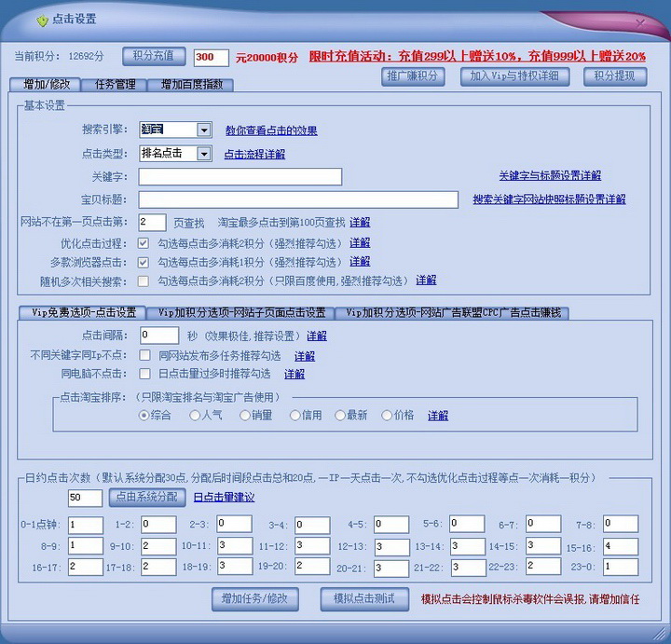Viewport: 671px width, 644px height.
Task: Switch to the 增加/修改 tab
Action: click(x=46, y=84)
